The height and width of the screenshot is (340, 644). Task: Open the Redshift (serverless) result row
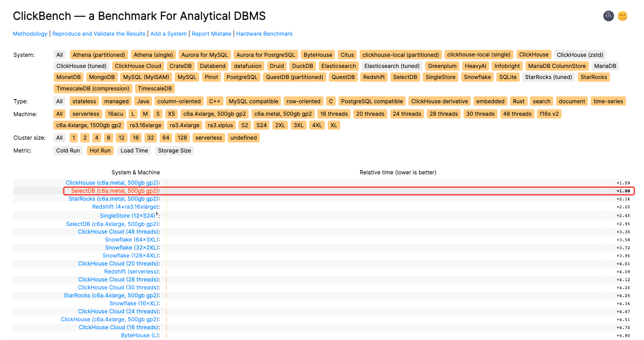(x=131, y=271)
